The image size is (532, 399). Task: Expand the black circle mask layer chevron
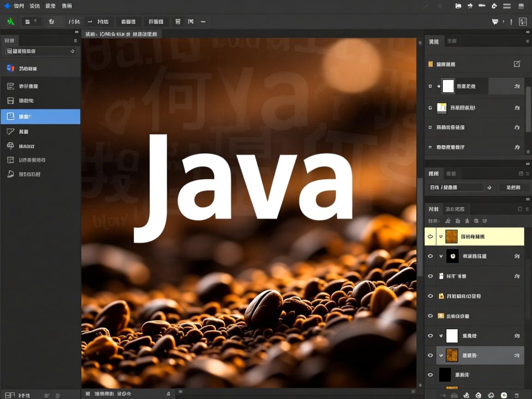(441, 256)
